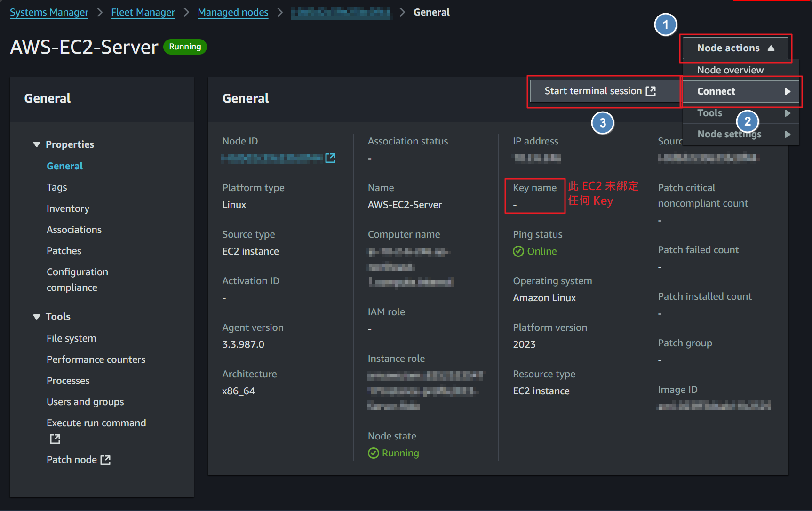Click the AWS-EC2-Server page title
This screenshot has height=511, width=812.
[x=84, y=47]
